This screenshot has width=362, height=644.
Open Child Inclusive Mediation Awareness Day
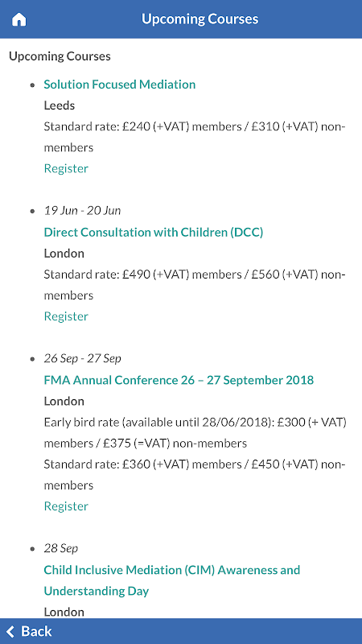point(172,580)
